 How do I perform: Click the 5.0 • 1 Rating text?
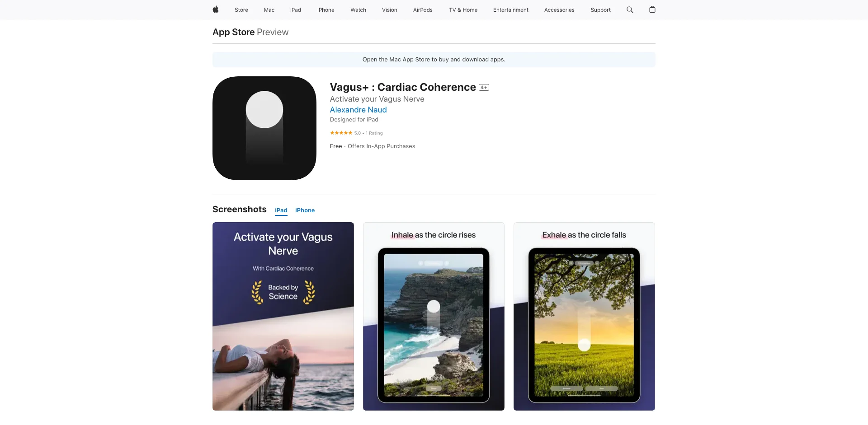coord(368,133)
